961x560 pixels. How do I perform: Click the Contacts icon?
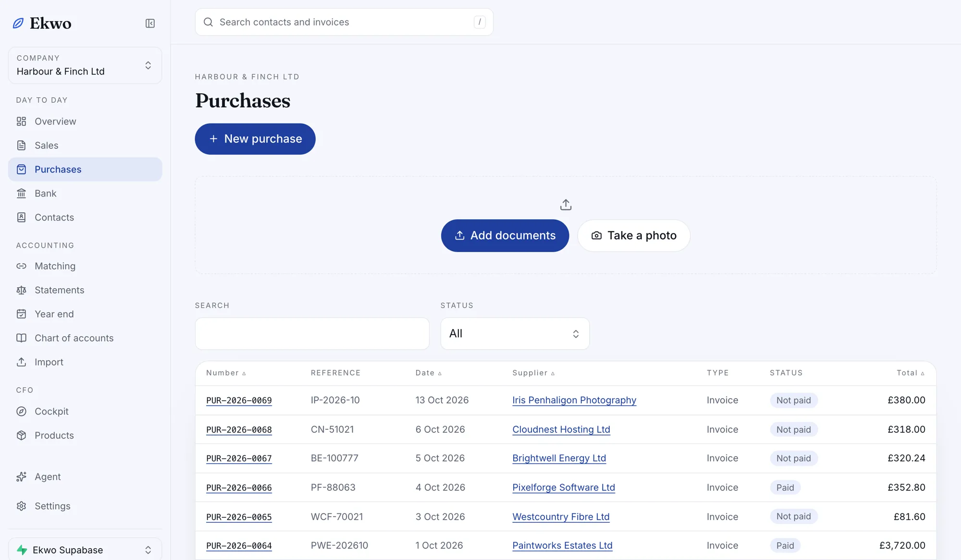(21, 217)
